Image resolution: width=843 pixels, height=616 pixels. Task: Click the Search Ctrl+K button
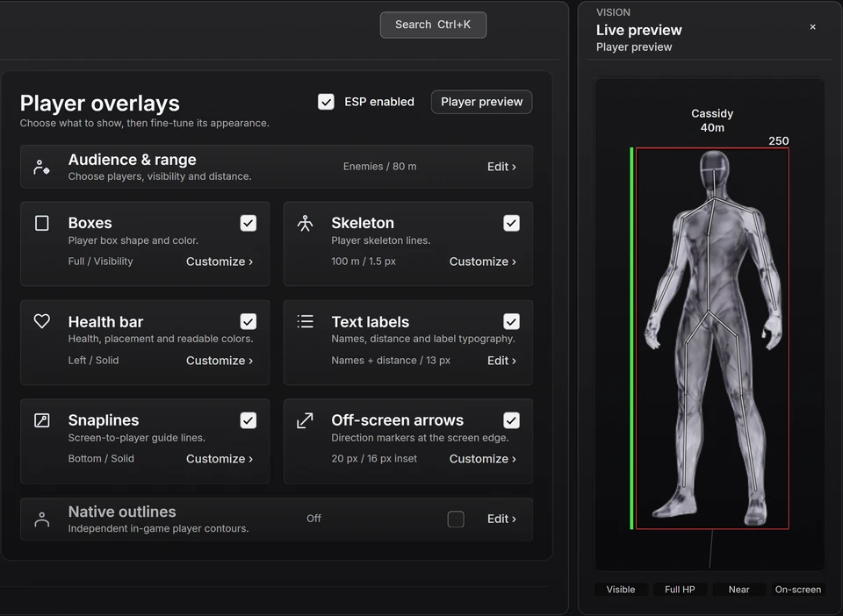(x=433, y=25)
